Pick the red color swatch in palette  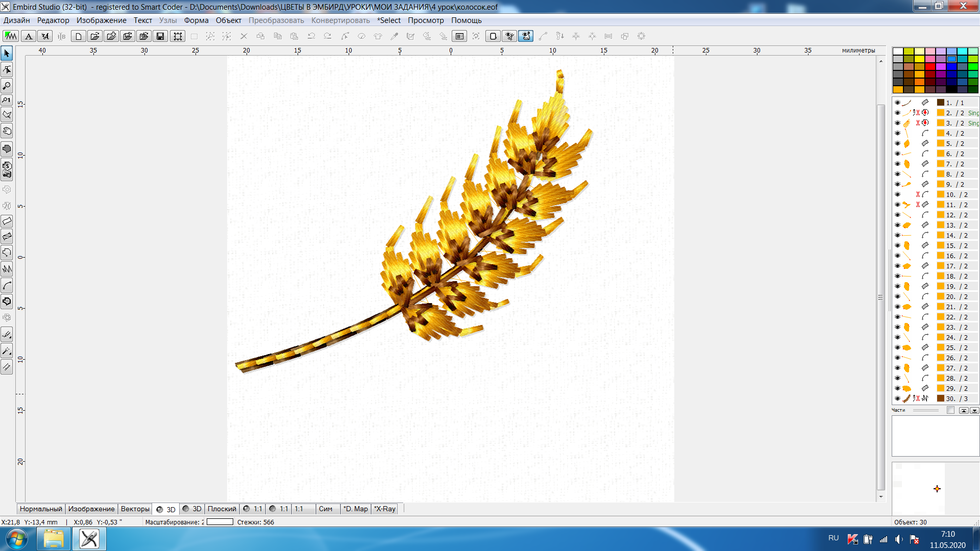(930, 66)
